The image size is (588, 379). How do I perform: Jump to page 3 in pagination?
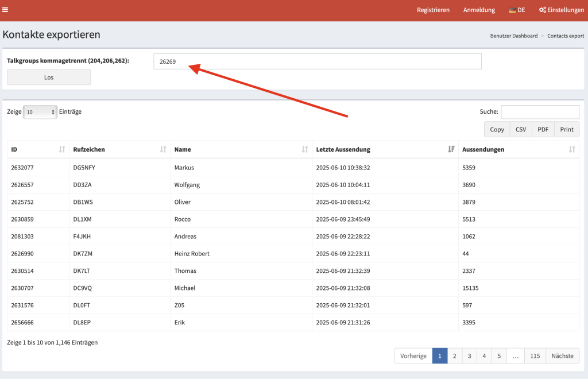click(470, 356)
